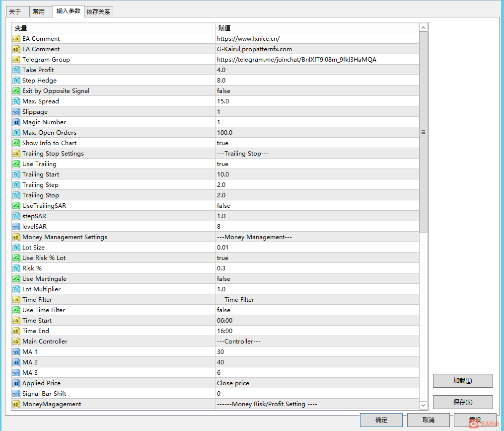Click the 变量 column header
504x431 pixels.
pyautogui.click(x=114, y=28)
